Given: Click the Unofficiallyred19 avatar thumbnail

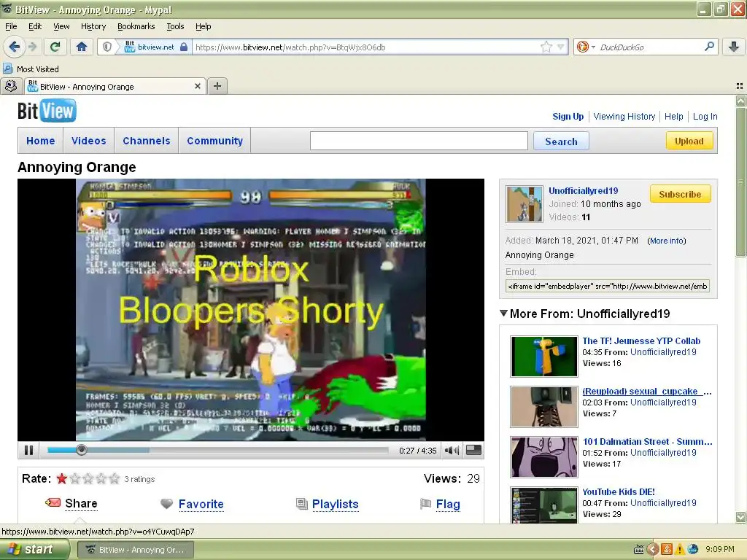Looking at the screenshot, I should (524, 204).
